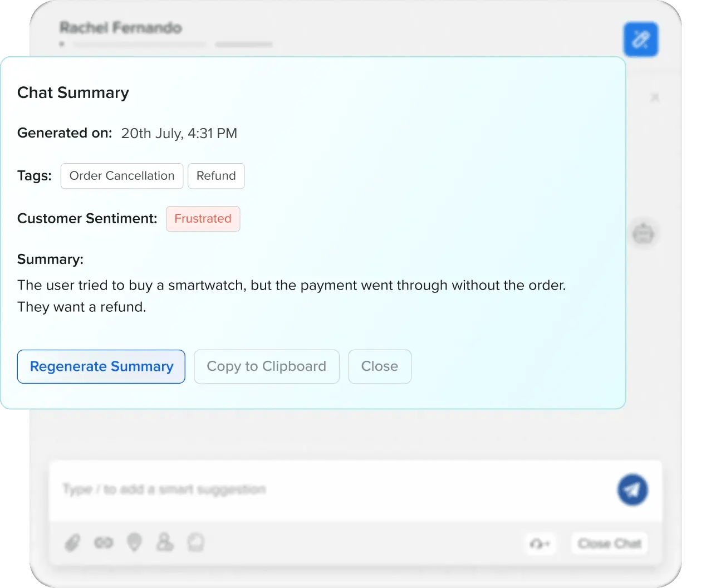This screenshot has height=588, width=711.
Task: Click Regenerate Summary button
Action: tap(101, 366)
